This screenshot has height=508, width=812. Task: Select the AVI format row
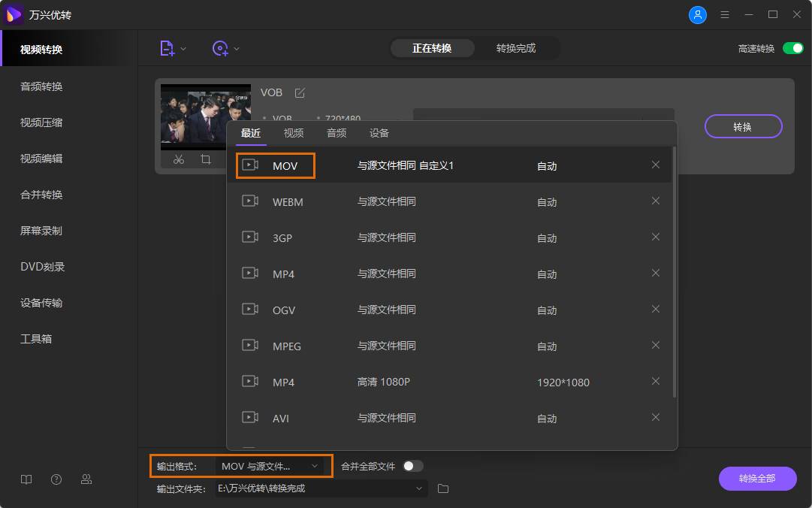pyautogui.click(x=449, y=417)
